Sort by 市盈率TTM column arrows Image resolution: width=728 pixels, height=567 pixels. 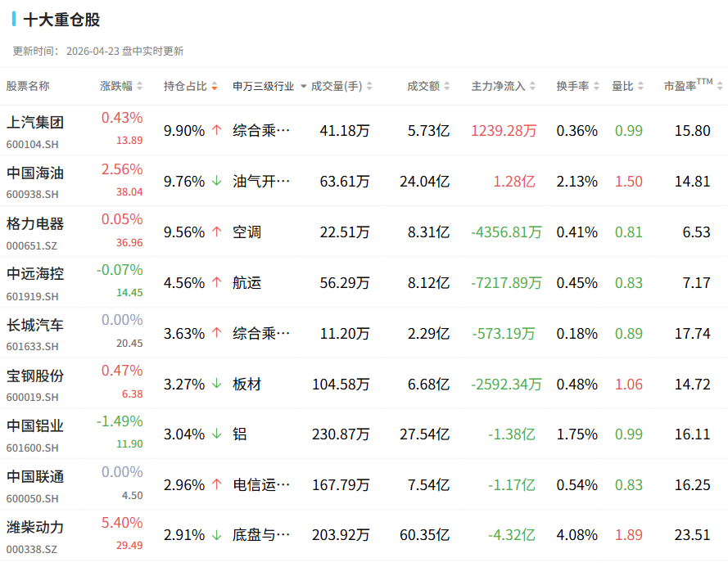click(x=720, y=86)
